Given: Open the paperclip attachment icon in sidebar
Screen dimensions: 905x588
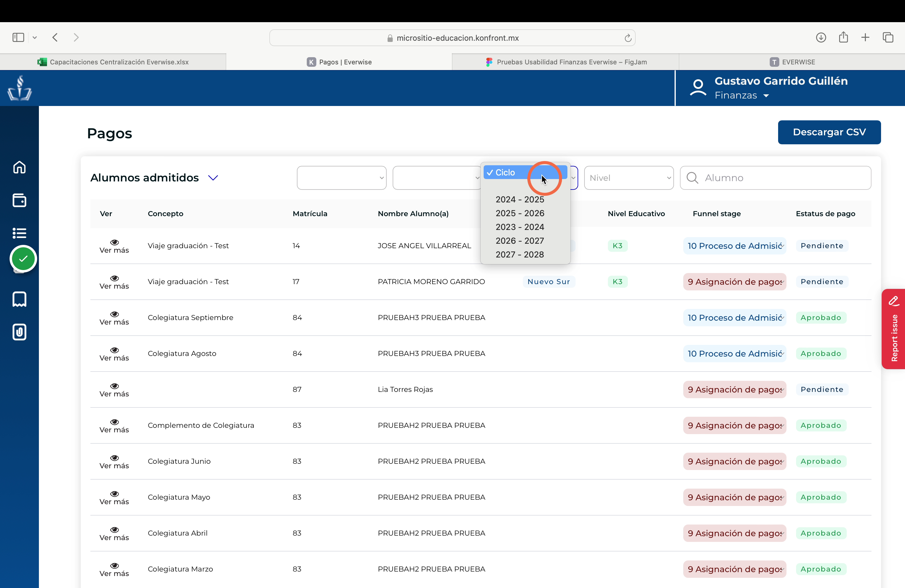Looking at the screenshot, I should click(19, 332).
